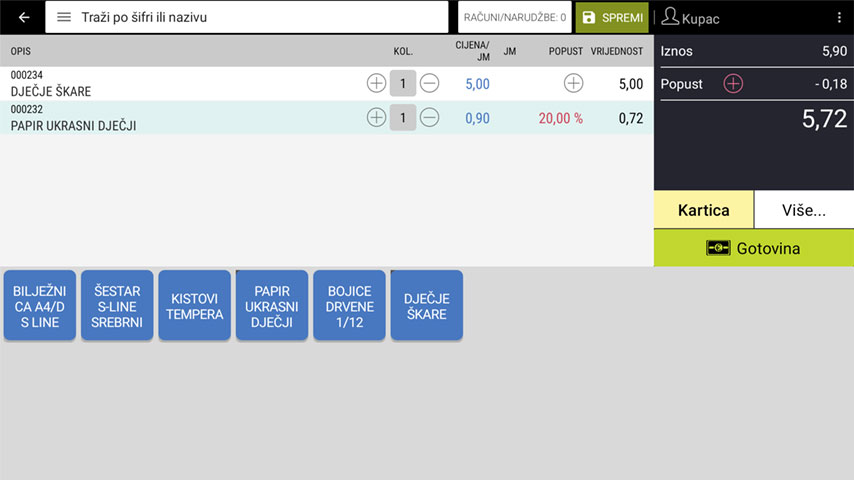Add a total discount with Popust plus
854x480 pixels.
click(733, 84)
